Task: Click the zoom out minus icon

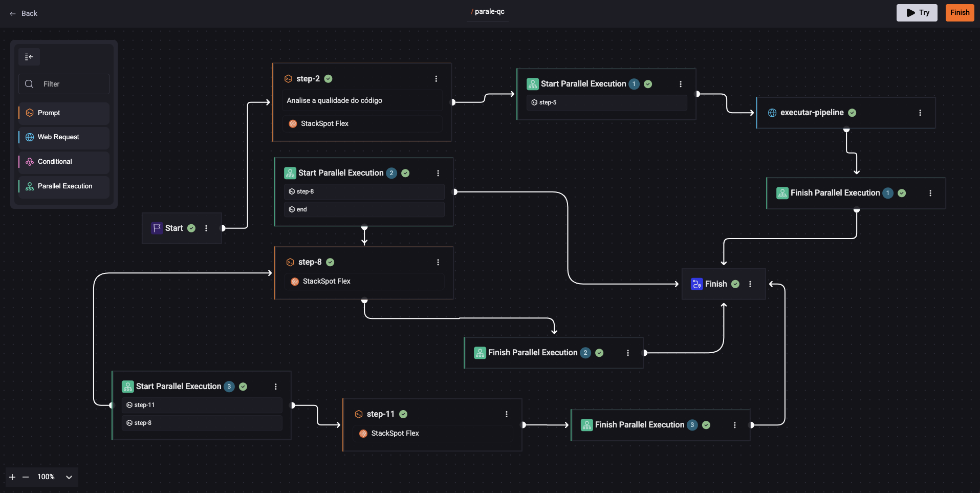Action: pos(26,477)
